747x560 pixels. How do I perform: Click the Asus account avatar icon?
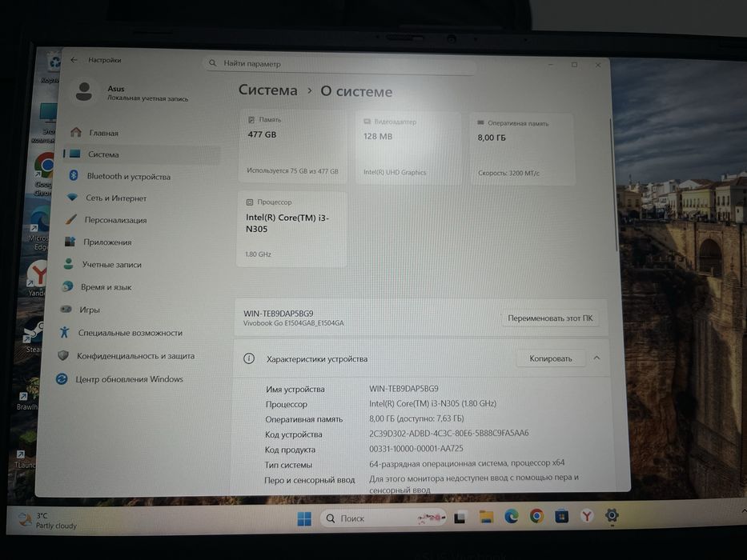point(84,91)
